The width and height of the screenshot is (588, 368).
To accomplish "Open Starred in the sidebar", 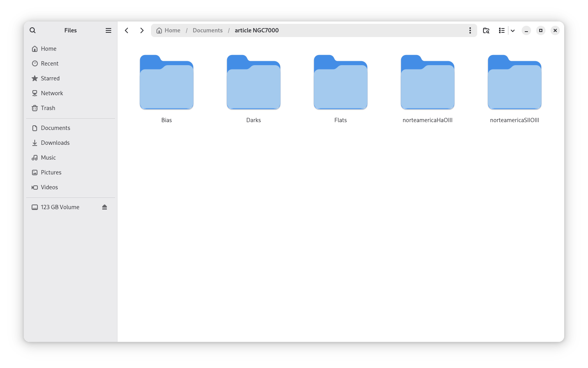I will (71, 78).
